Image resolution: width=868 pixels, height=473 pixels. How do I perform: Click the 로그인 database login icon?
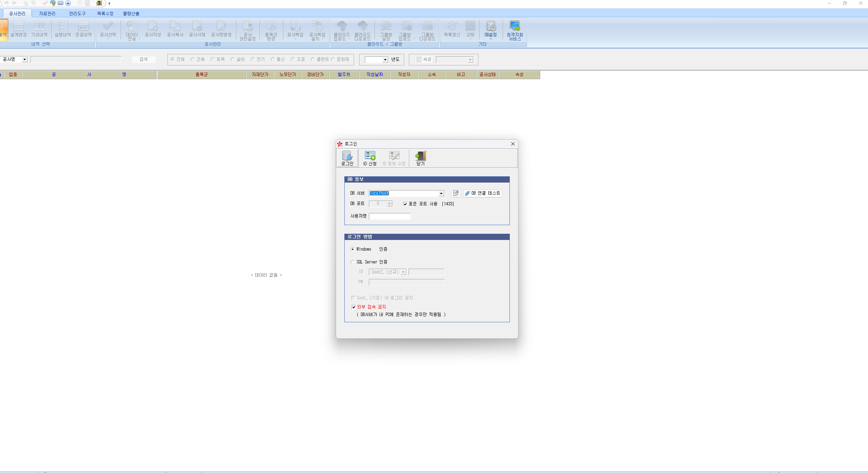[347, 158]
